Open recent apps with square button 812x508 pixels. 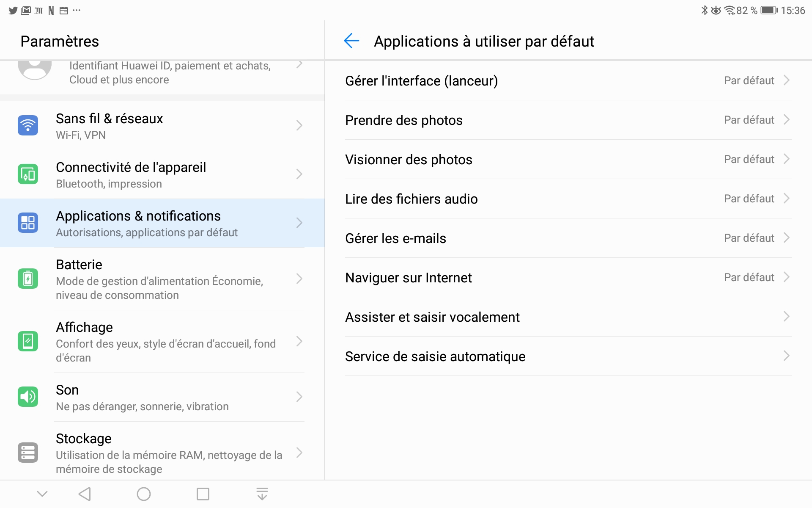point(203,494)
